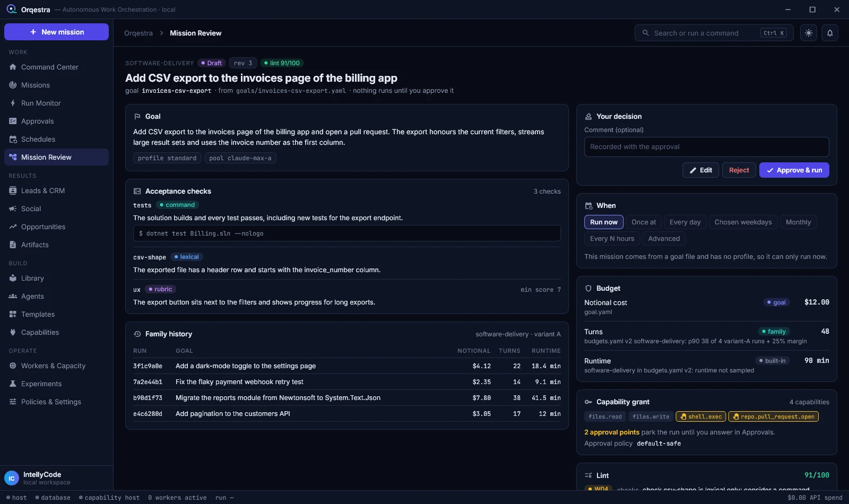Image resolution: width=849 pixels, height=504 pixels.
Task: Click the Opportunities trend icon
Action: [x=13, y=227]
